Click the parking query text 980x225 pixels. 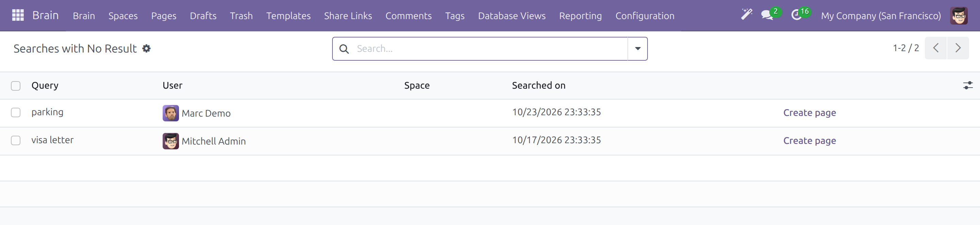point(47,112)
